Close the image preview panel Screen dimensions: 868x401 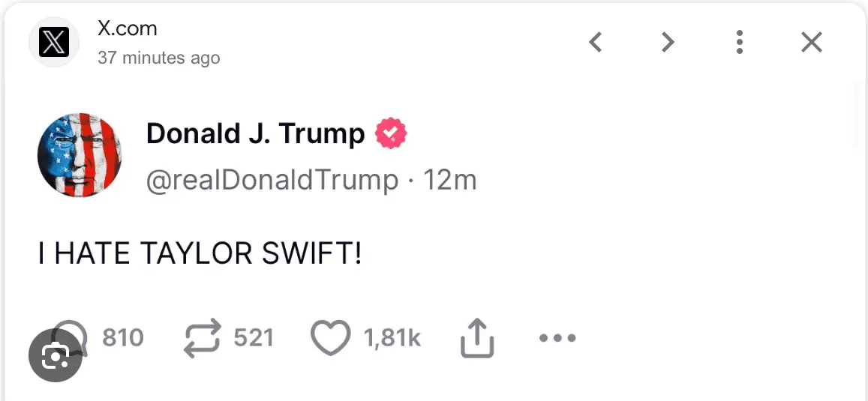812,42
